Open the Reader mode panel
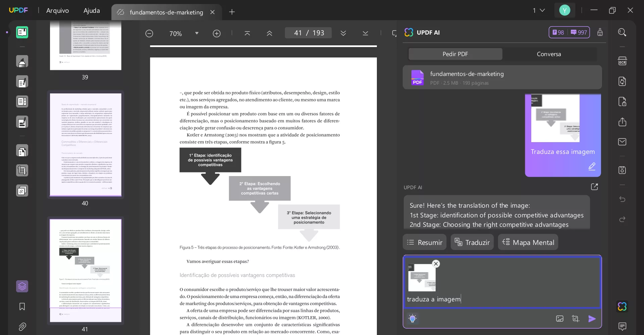This screenshot has width=644, height=335. tap(22, 32)
